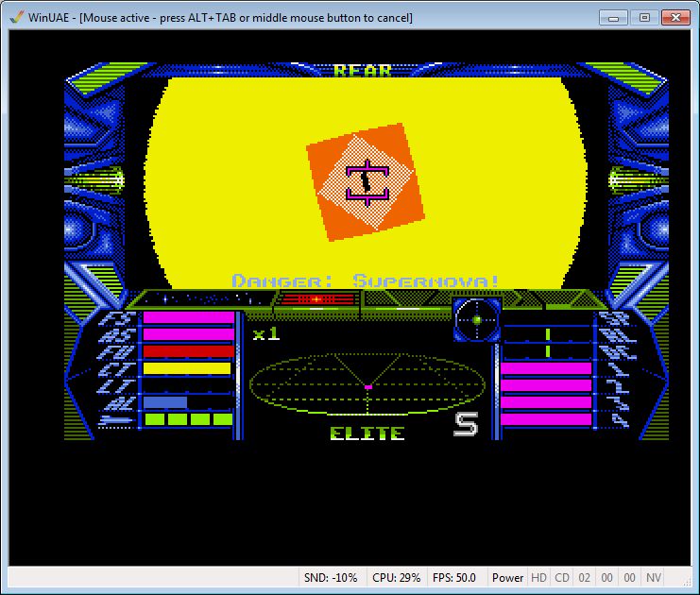Click energy bank 4 magenta bar
Viewport: 700px width, 595px height.
(x=546, y=419)
